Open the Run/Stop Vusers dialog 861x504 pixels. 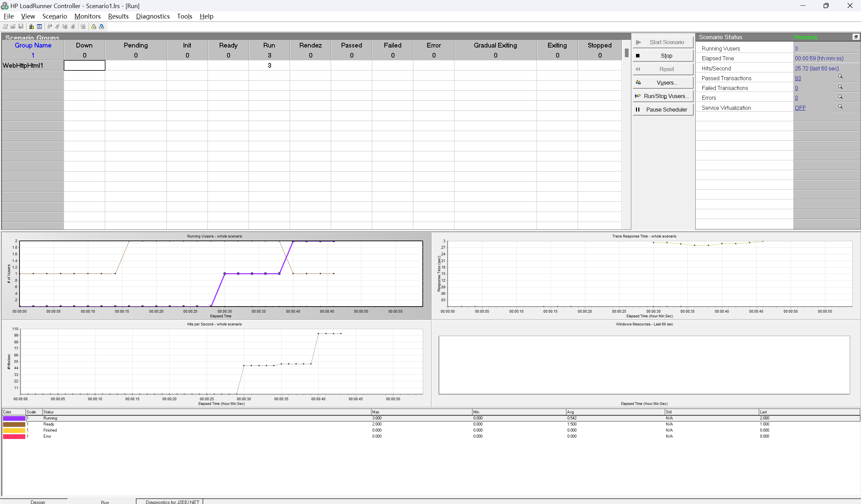coord(663,96)
